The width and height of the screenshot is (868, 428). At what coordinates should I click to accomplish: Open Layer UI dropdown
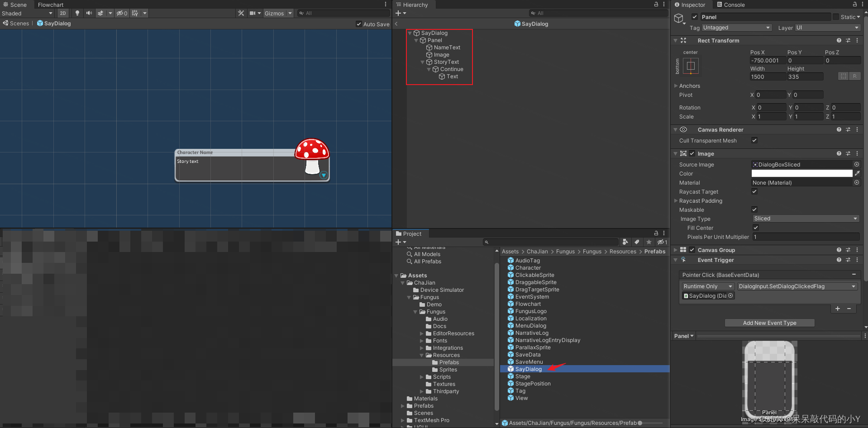coord(827,28)
